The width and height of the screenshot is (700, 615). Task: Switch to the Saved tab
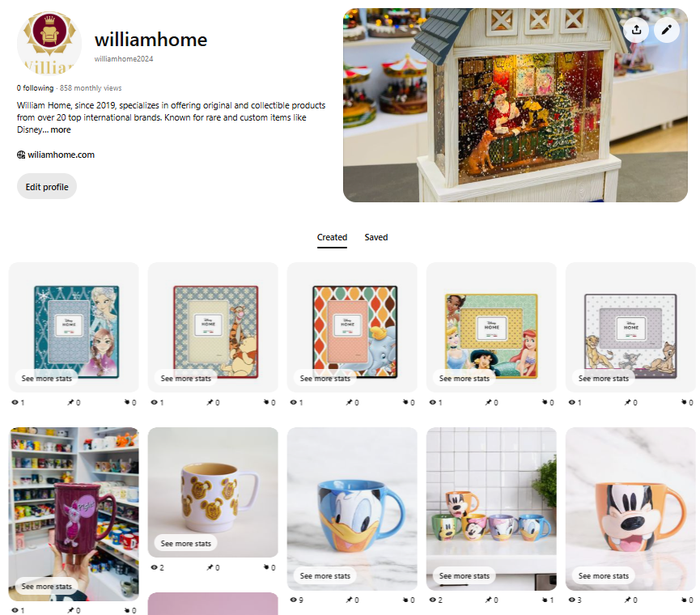375,237
